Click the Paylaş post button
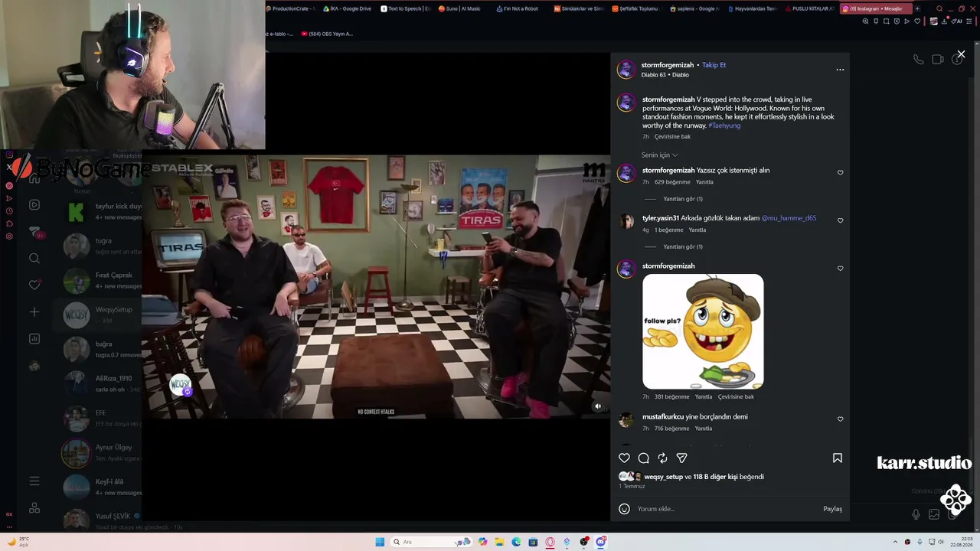 click(832, 509)
